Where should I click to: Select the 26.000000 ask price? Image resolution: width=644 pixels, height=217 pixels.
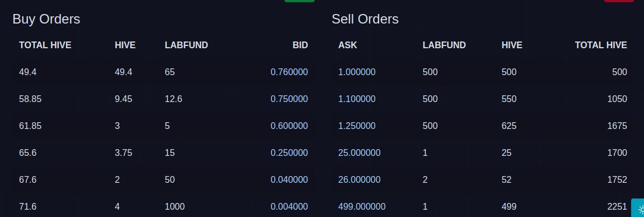[360, 179]
